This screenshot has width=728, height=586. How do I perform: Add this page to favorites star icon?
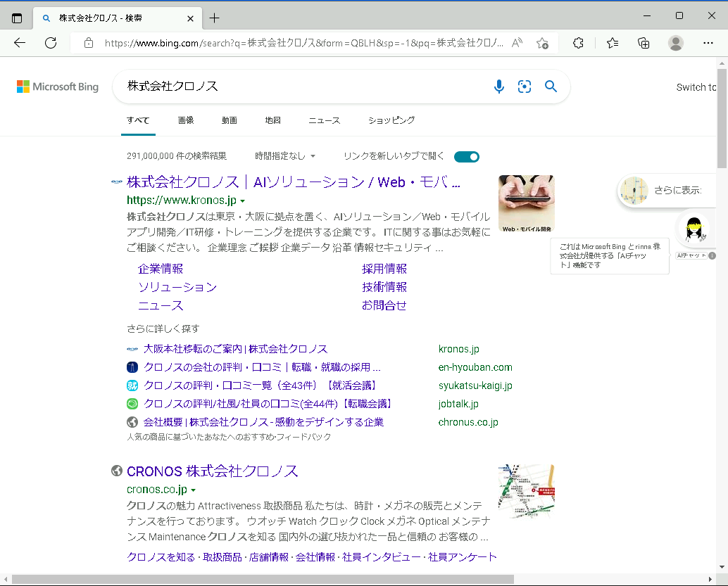(x=542, y=43)
